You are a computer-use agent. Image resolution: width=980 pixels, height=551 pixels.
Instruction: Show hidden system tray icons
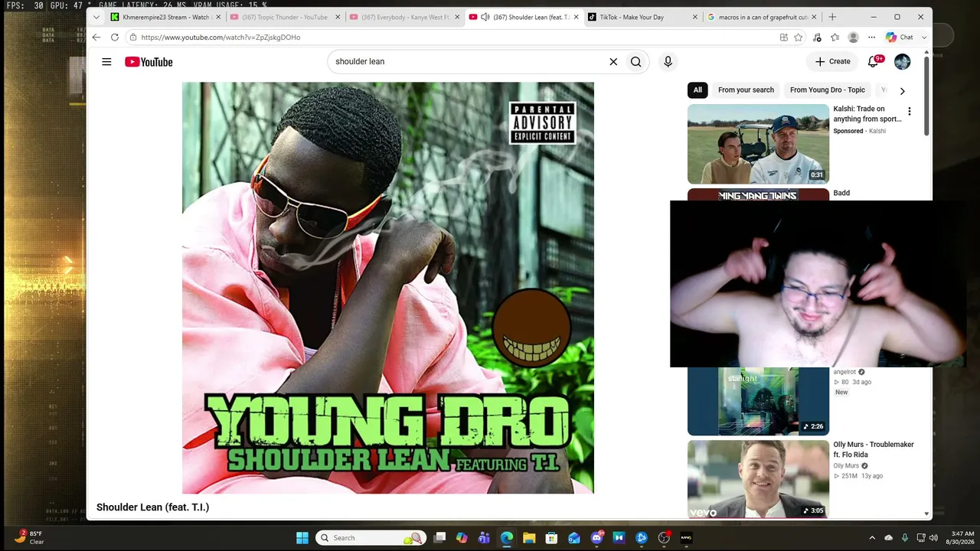[872, 538]
